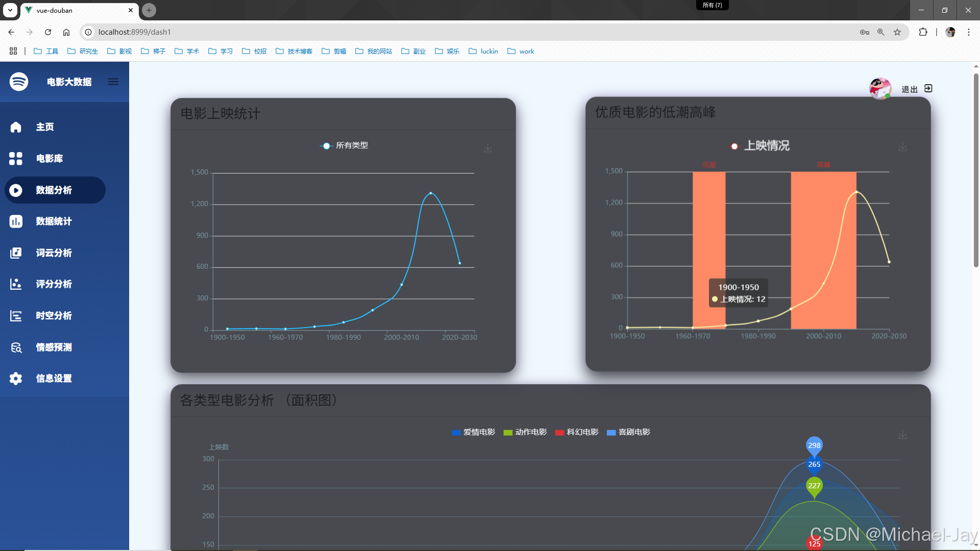This screenshot has height=551, width=980.
Task: Open the 技术博客 bookmarks folder
Action: coord(294,52)
